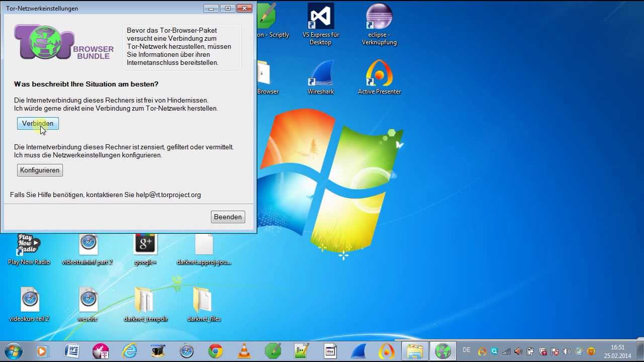
Task: Click the orange shield tray icon
Action: 591,351
